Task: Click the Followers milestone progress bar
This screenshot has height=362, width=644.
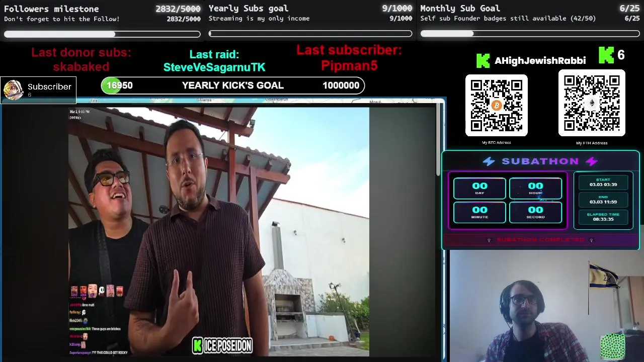Action: 102,34
